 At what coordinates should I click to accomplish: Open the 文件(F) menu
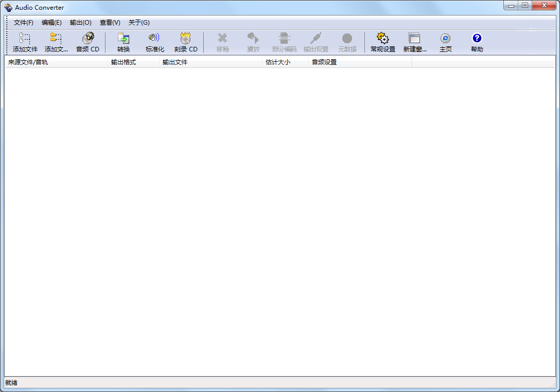coord(24,22)
